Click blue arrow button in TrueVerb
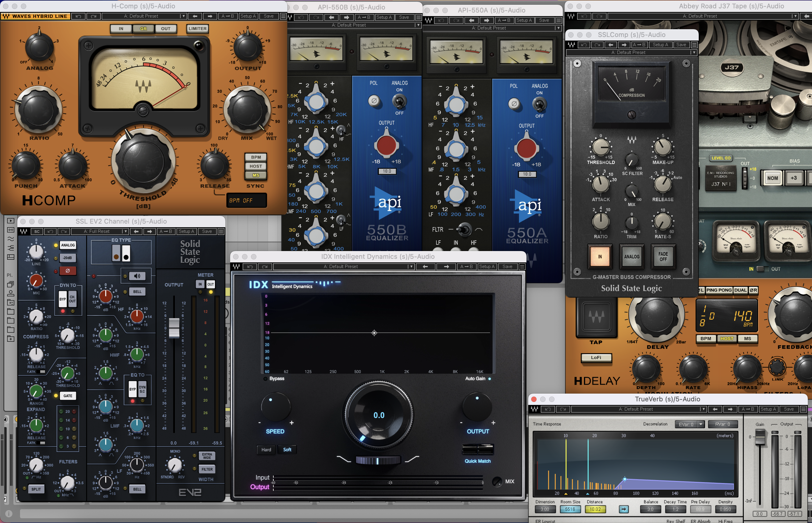Screen dimensions: 812x523 624,509
